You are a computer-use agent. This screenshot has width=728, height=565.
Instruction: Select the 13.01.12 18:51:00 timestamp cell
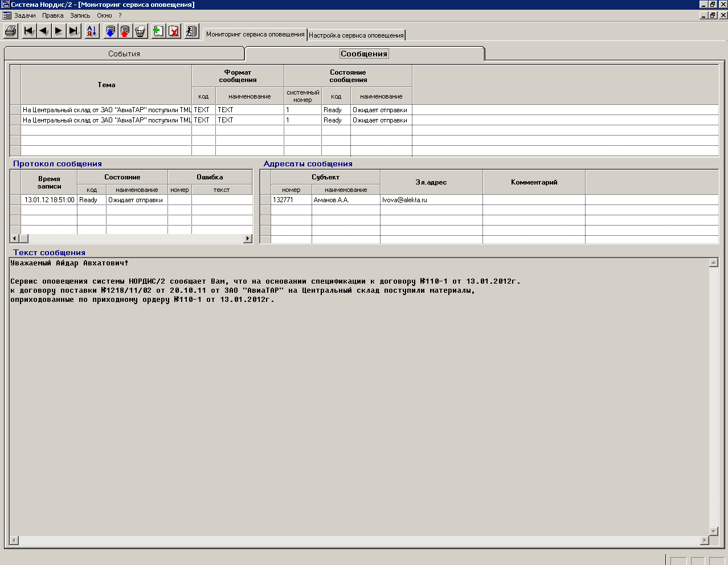pyautogui.click(x=49, y=200)
